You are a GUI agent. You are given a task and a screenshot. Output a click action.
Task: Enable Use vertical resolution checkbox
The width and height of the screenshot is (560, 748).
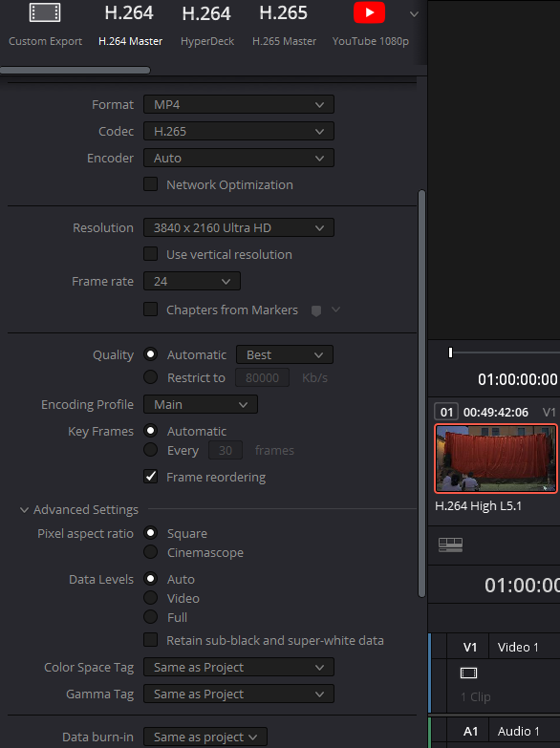tap(151, 254)
